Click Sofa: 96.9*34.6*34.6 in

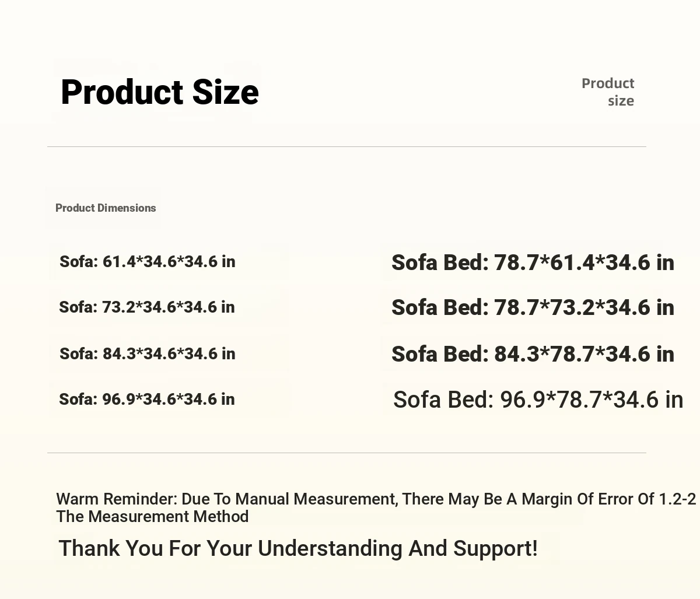point(147,400)
